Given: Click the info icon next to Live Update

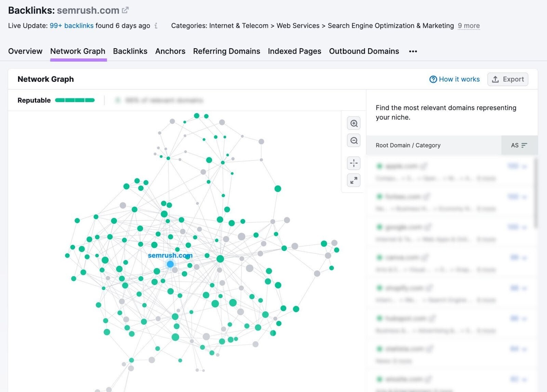Looking at the screenshot, I should (x=156, y=26).
